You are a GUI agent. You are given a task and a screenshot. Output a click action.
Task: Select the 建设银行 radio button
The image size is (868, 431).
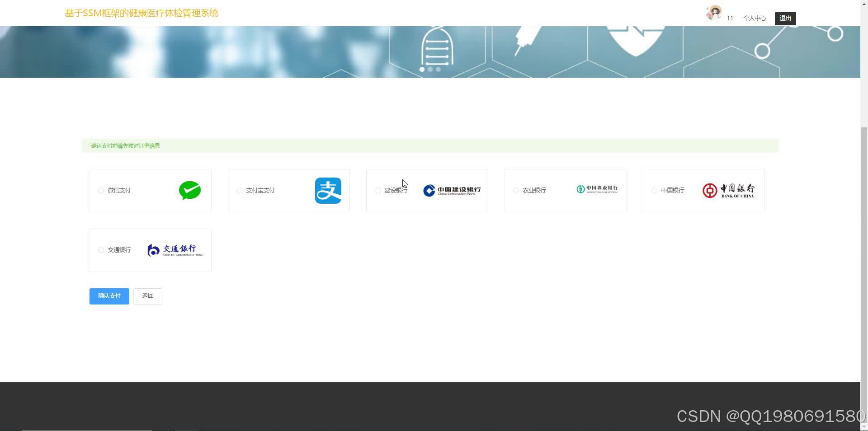(x=377, y=191)
